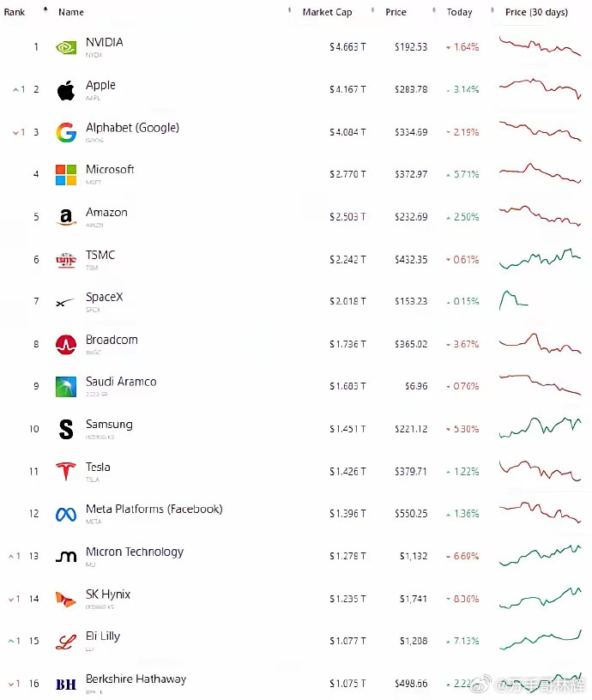Click the NVIDIA logo icon
Screen dimensions: 592x700
click(x=66, y=47)
